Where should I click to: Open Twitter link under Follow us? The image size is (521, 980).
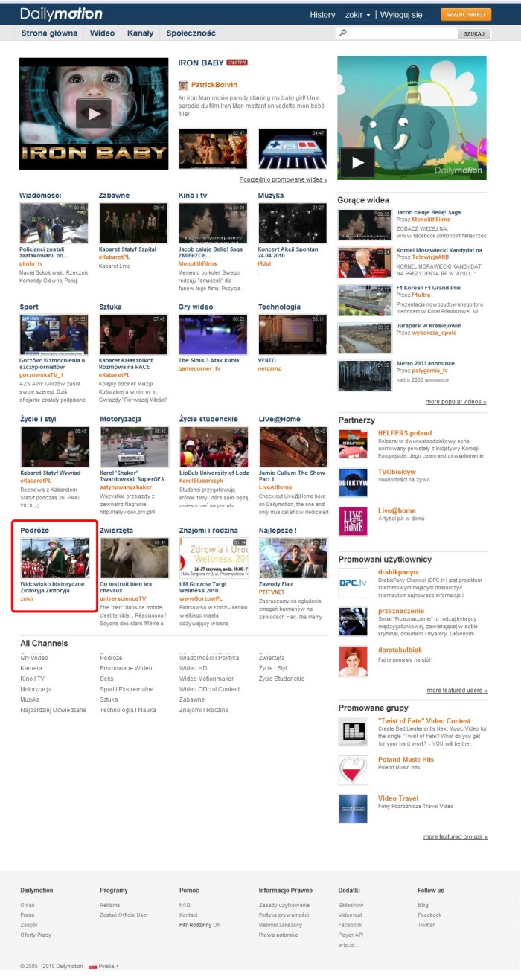point(426,925)
